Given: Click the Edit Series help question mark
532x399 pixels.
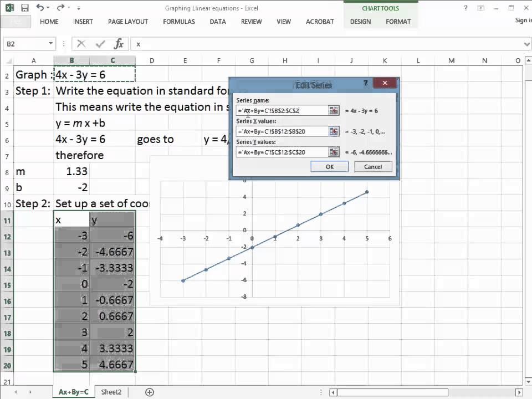Looking at the screenshot, I should pos(366,83).
